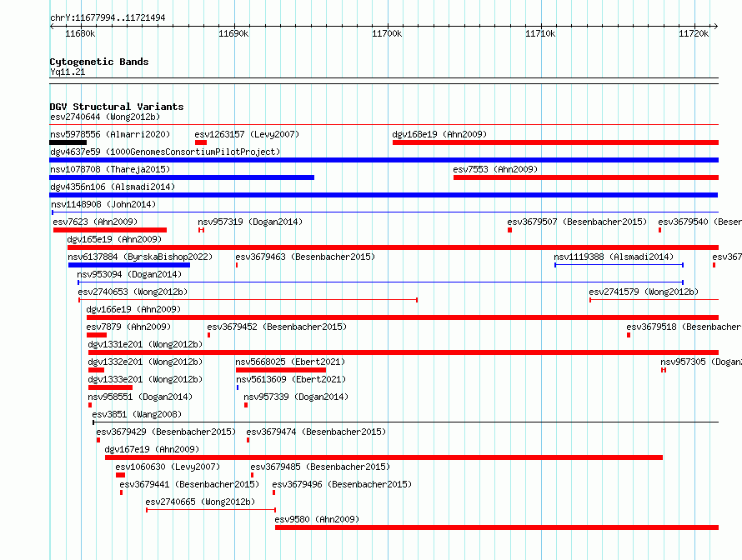Click the blue dgv4637e59 variant bar

[x=384, y=160]
